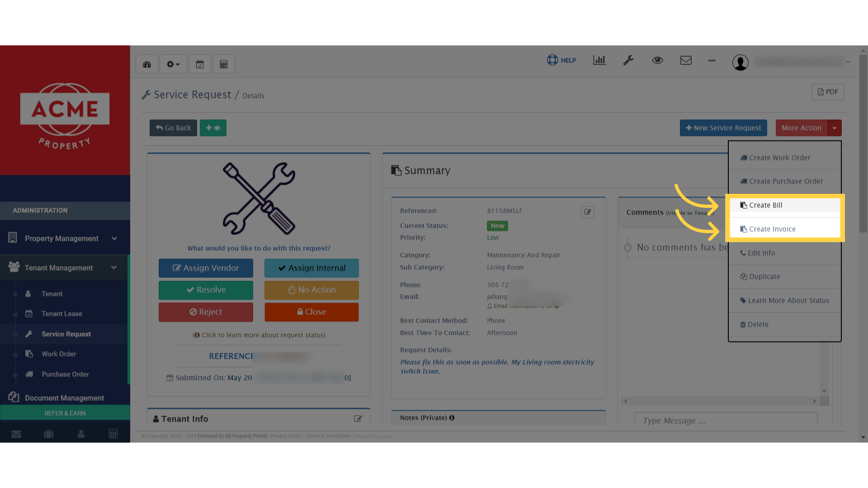Screen dimensions: 868x488
Task: Select Create Bill from the menu
Action: tap(765, 205)
